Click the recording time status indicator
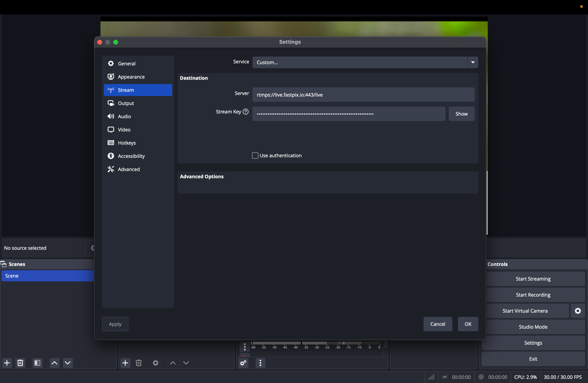The width and height of the screenshot is (588, 383). click(x=481, y=377)
